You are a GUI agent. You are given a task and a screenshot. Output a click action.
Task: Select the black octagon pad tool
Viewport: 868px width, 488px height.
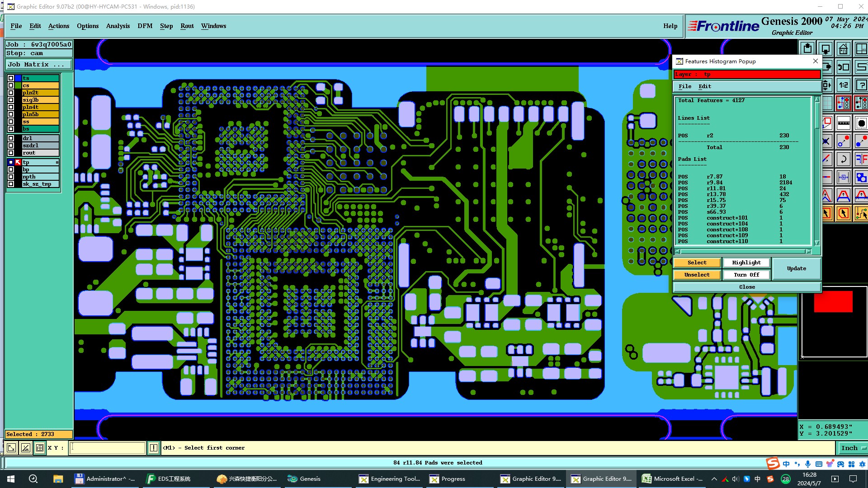click(861, 122)
